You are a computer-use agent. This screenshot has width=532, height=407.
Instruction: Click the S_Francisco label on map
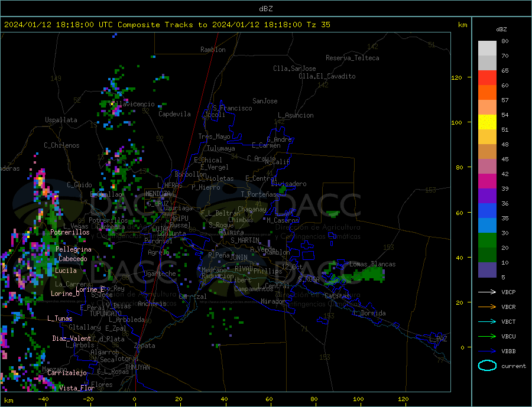(232, 108)
